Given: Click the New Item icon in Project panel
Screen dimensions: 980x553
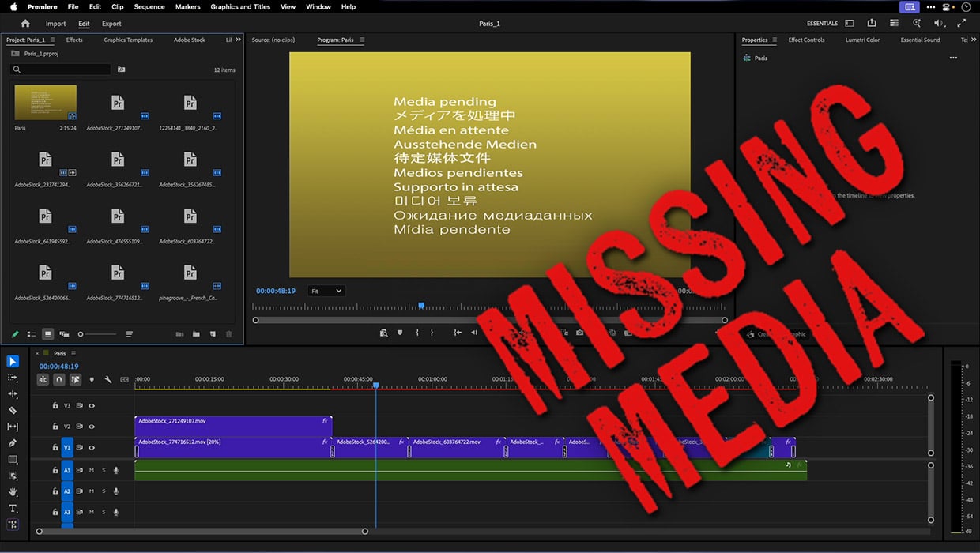Looking at the screenshot, I should [213, 334].
